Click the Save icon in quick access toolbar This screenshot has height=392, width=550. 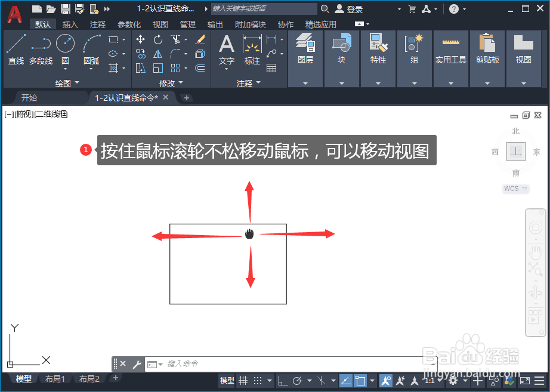66,9
